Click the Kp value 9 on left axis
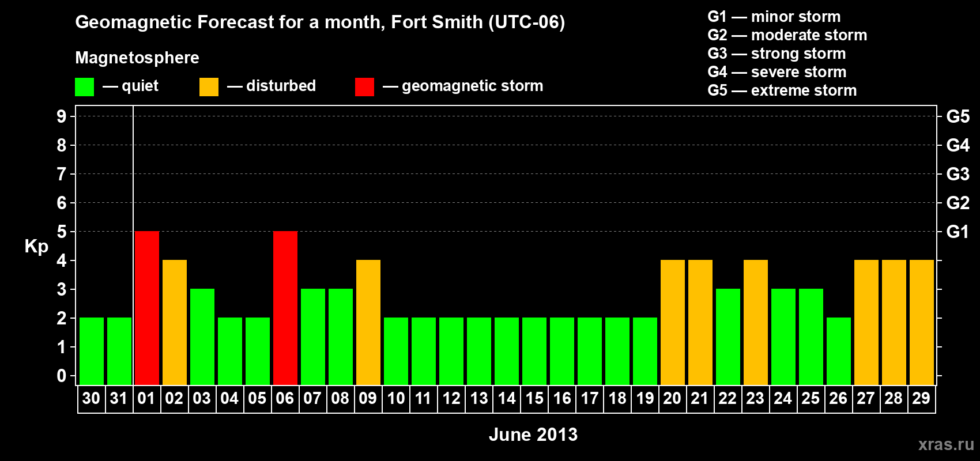Screen dimensions: 980x461 (62, 116)
